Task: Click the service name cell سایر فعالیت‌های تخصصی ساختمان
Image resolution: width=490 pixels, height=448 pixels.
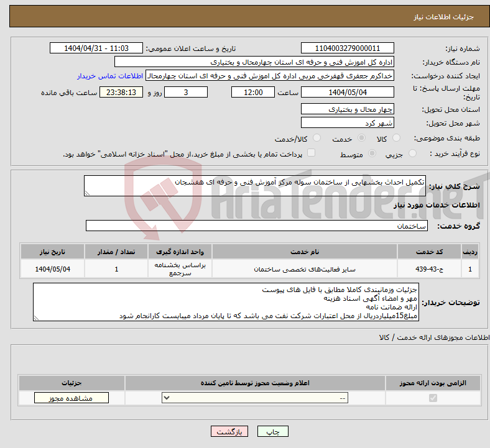Action: [304, 269]
